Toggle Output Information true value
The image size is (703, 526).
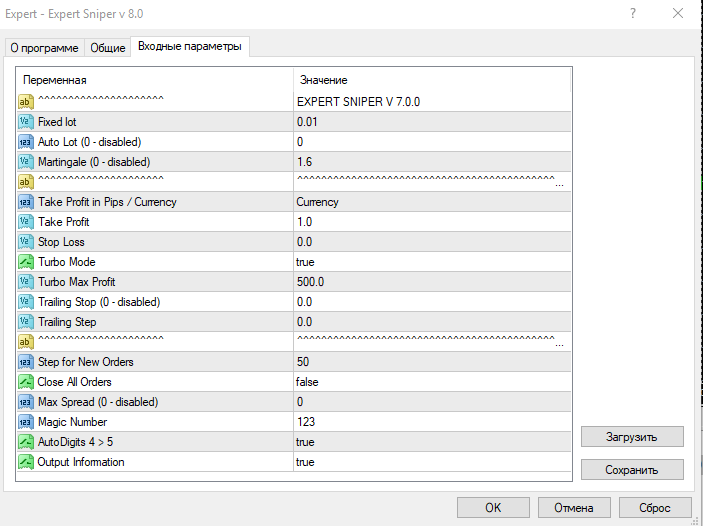[430, 462]
